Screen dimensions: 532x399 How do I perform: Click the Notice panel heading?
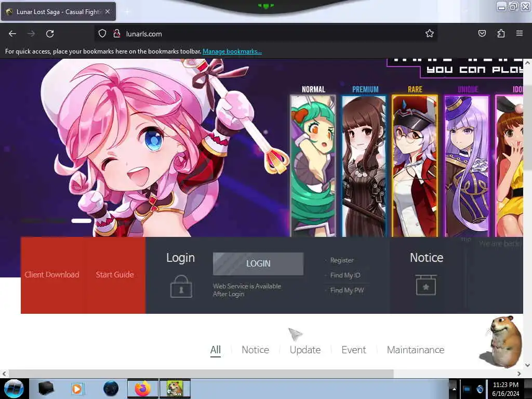427,258
